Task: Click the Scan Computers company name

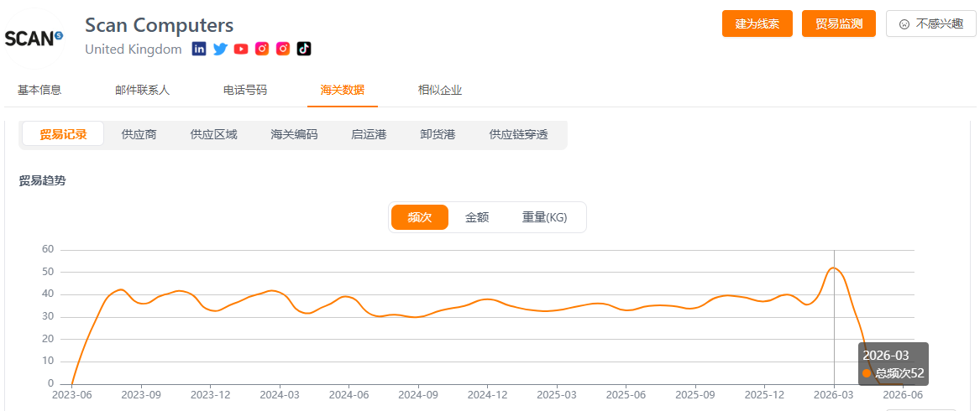Action: click(160, 26)
